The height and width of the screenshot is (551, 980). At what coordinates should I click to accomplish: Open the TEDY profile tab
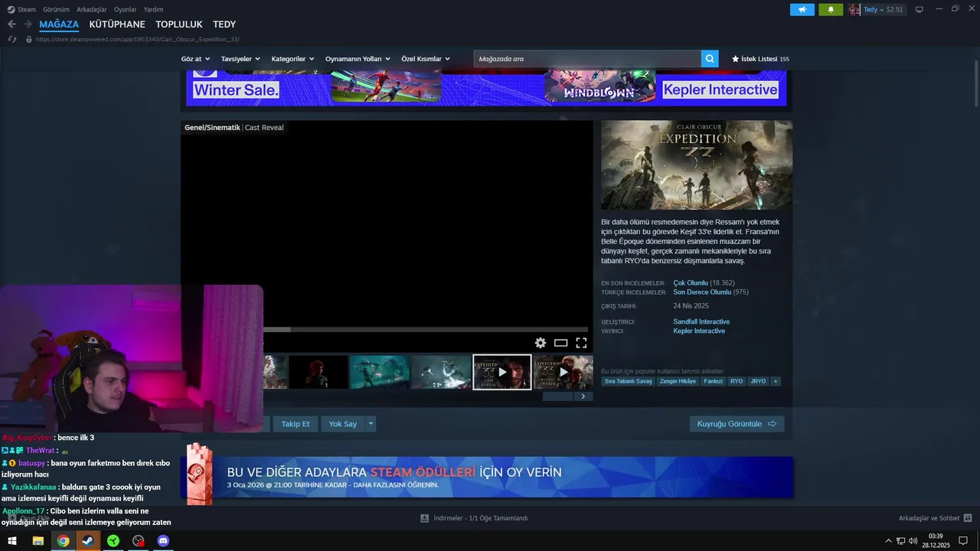pos(224,24)
